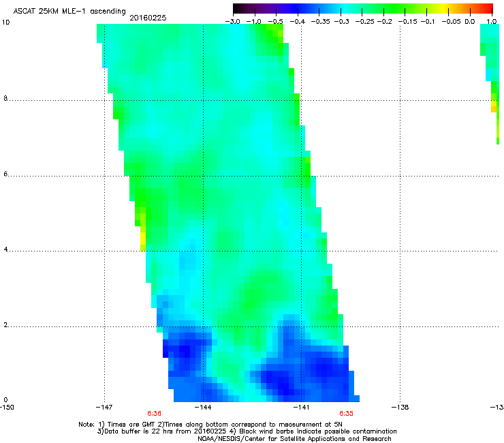The width and height of the screenshot is (504, 443).
Task: Click the note line about data buffer
Action: click(247, 431)
